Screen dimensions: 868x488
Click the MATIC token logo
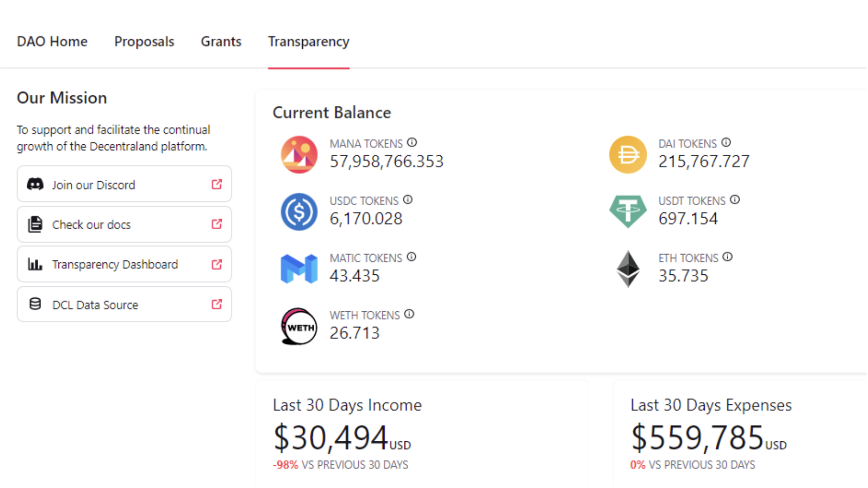pos(299,268)
